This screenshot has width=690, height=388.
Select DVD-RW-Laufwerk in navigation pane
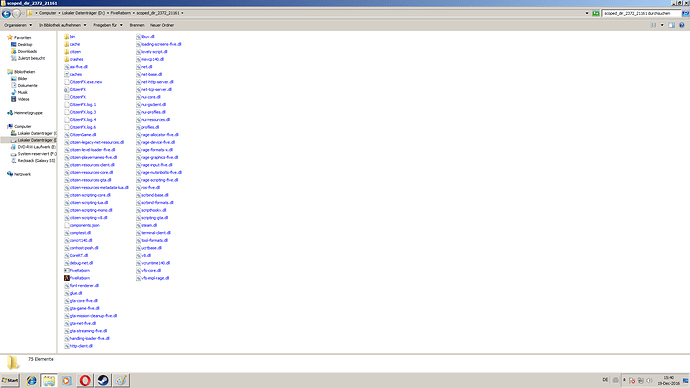click(33, 147)
